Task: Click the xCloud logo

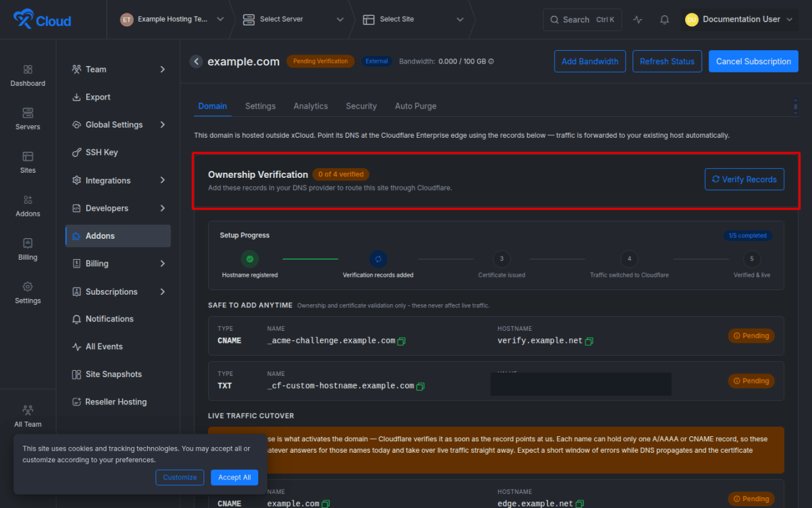Action: (42, 20)
